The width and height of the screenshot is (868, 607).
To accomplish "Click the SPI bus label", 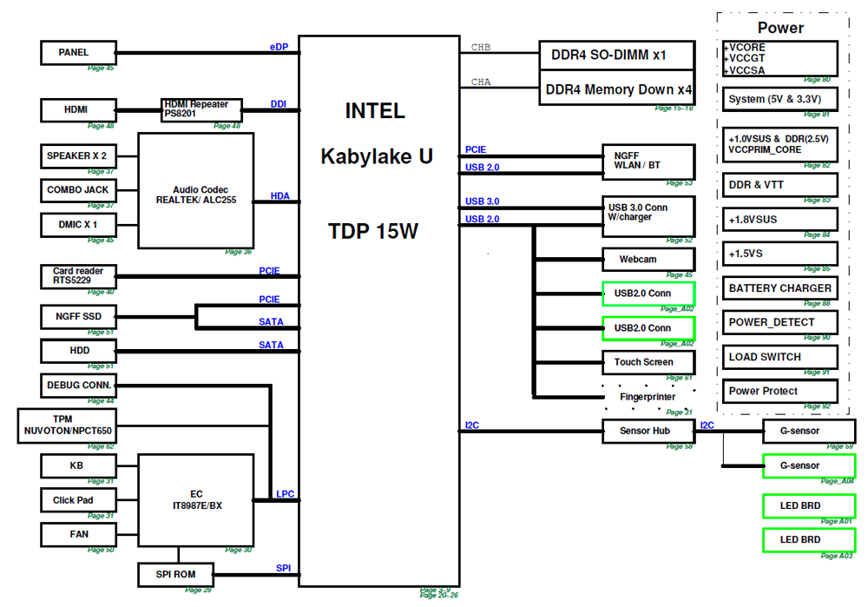I will pos(284,568).
